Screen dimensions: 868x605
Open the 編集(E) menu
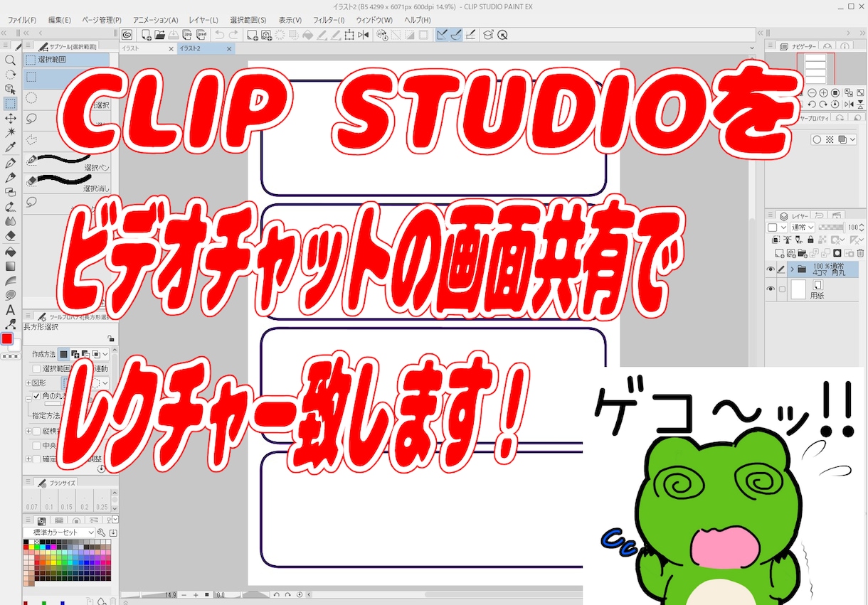pos(59,20)
